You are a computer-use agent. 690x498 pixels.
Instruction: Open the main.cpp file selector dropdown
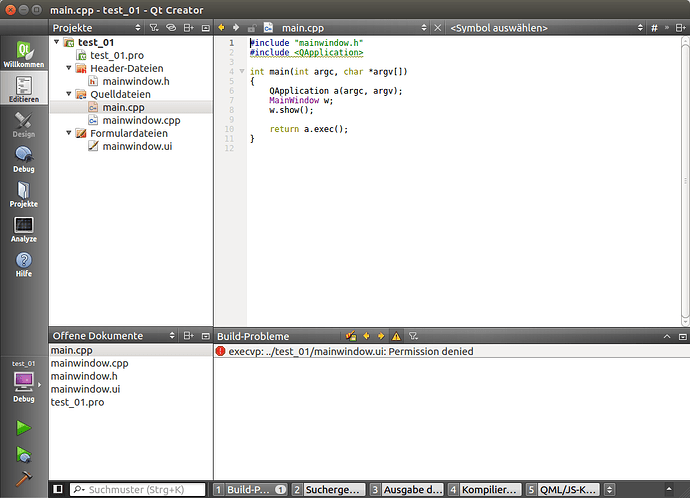pyautogui.click(x=345, y=28)
